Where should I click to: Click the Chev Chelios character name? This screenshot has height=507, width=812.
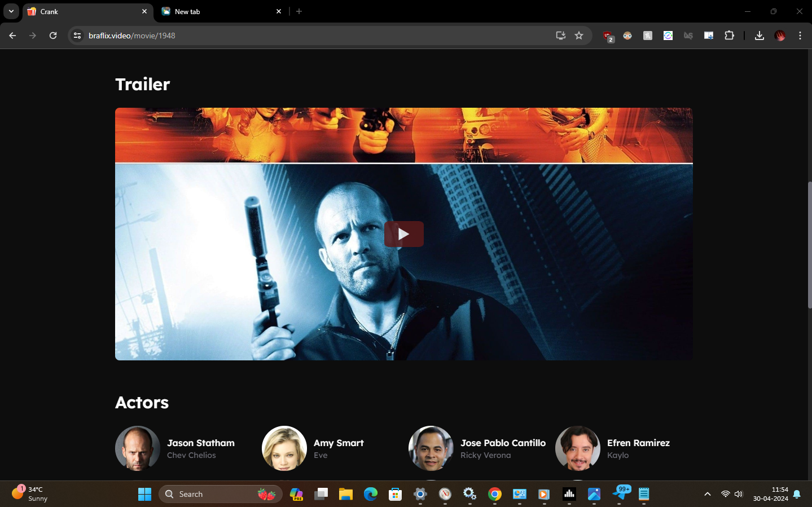pyautogui.click(x=191, y=455)
